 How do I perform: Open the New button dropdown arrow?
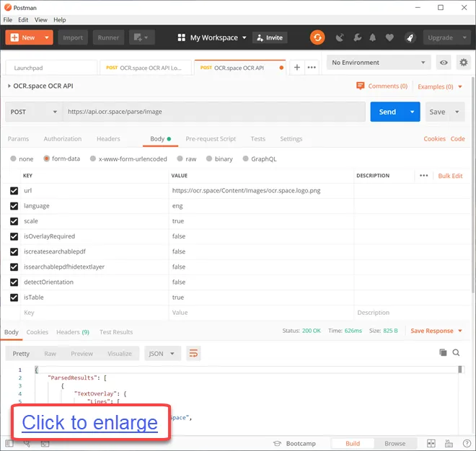click(x=46, y=37)
